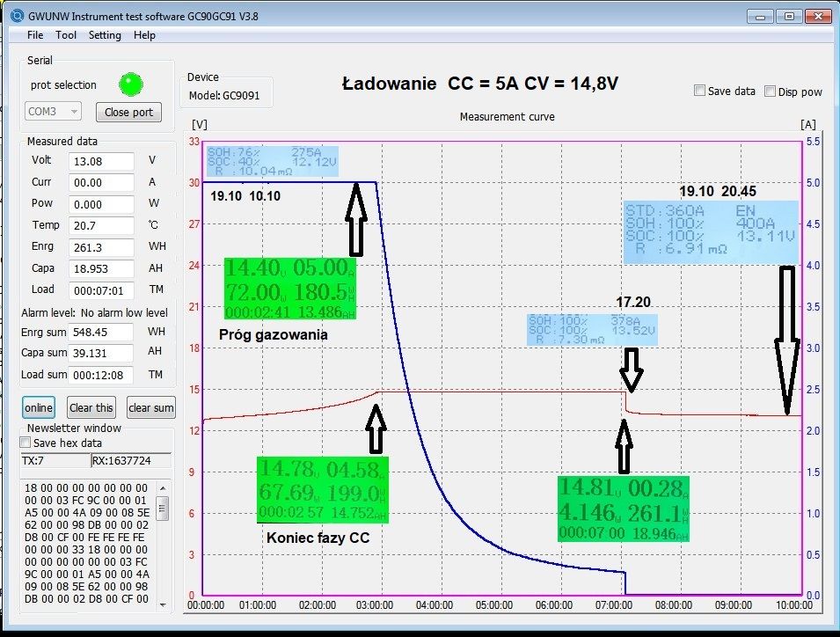
Task: Click the Enrg field showing 261.3
Action: (101, 247)
